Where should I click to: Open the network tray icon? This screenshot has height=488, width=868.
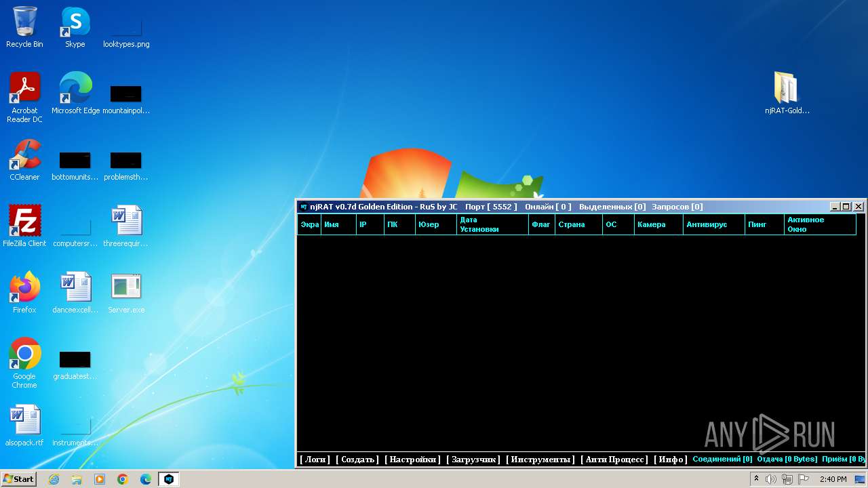(x=787, y=479)
